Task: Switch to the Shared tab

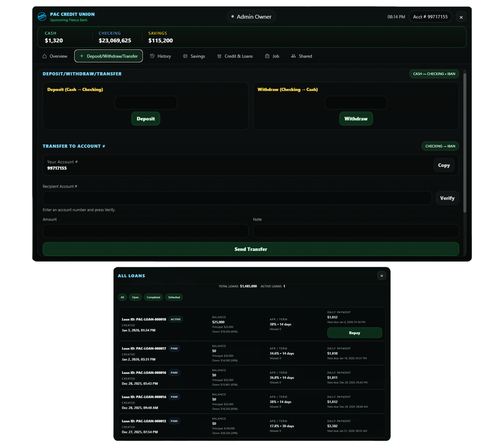Action: pos(302,56)
